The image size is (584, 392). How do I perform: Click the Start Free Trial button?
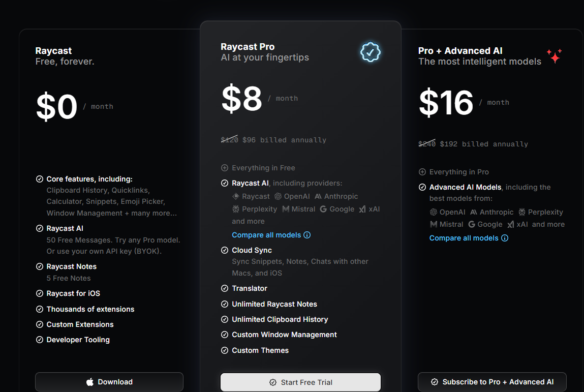300,382
